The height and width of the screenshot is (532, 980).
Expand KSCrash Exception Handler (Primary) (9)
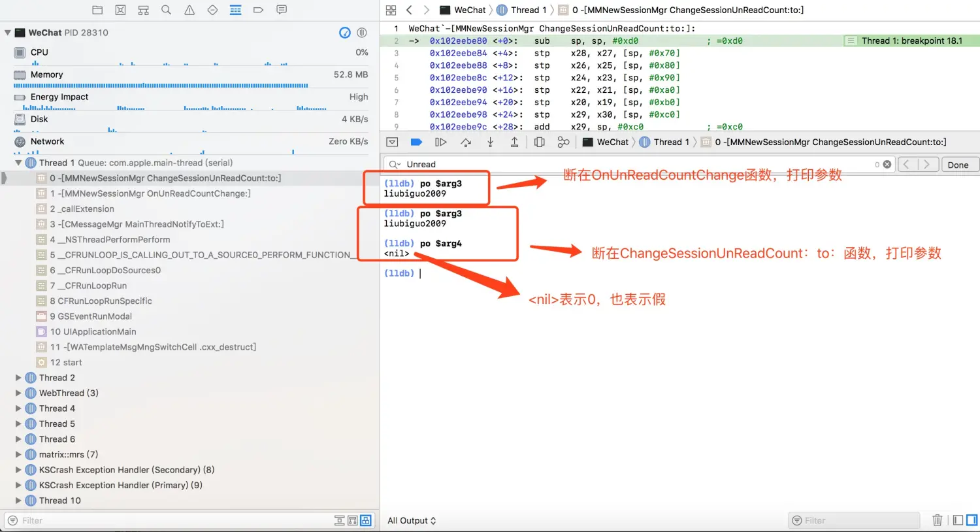point(18,485)
